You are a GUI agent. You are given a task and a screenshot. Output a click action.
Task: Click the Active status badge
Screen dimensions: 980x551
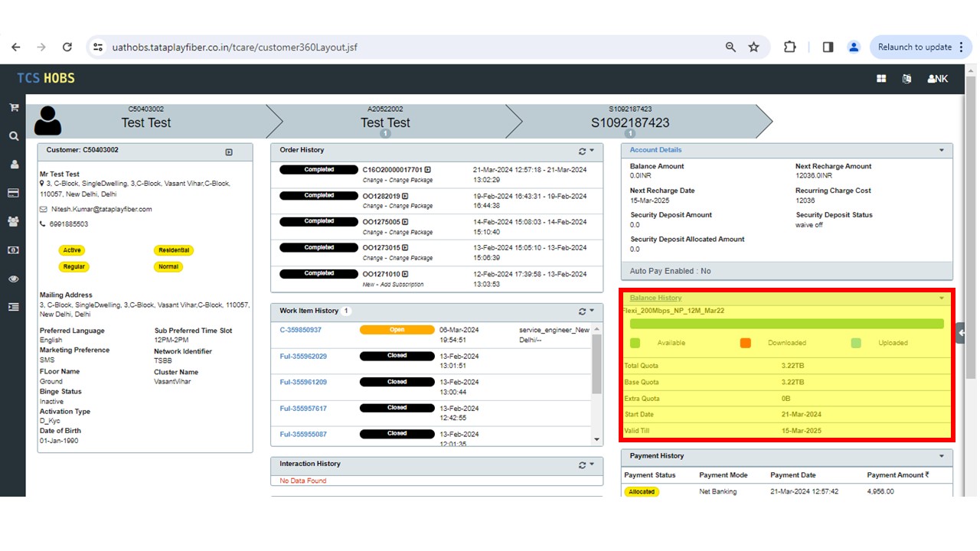(72, 250)
